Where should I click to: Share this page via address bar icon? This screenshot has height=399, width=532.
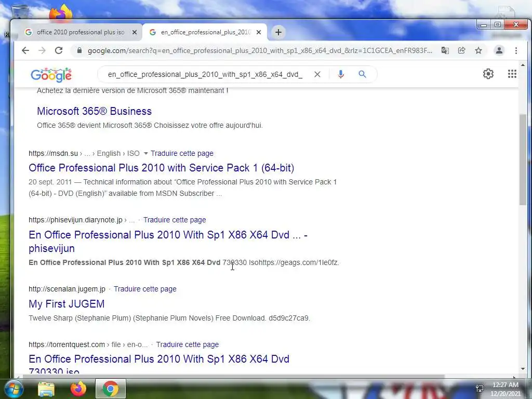tap(461, 50)
